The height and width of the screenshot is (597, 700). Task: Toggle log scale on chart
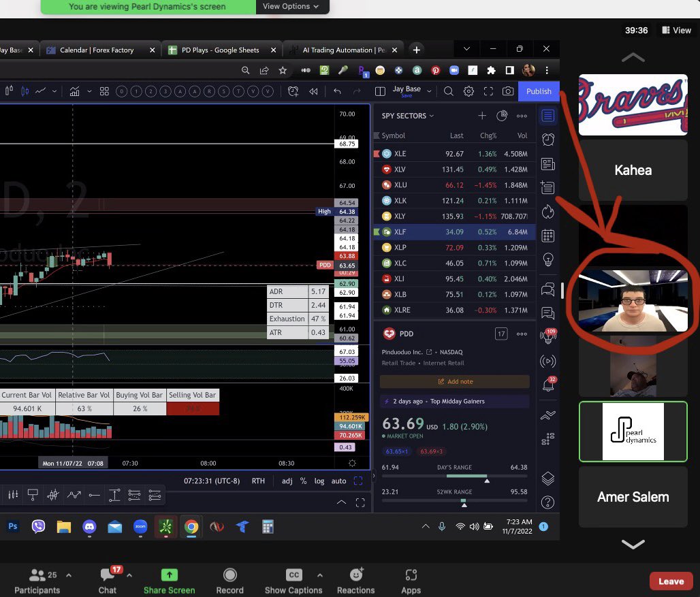point(319,481)
